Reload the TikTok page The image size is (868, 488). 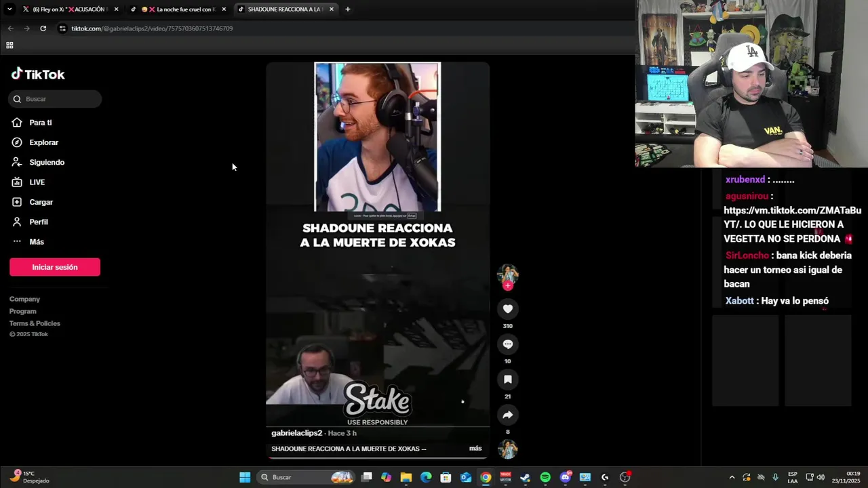coord(43,28)
